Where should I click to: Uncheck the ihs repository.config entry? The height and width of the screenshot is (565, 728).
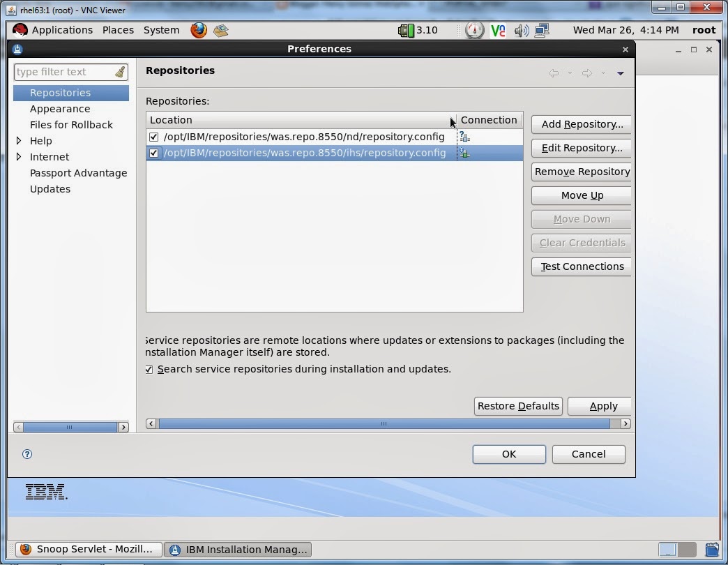[153, 153]
